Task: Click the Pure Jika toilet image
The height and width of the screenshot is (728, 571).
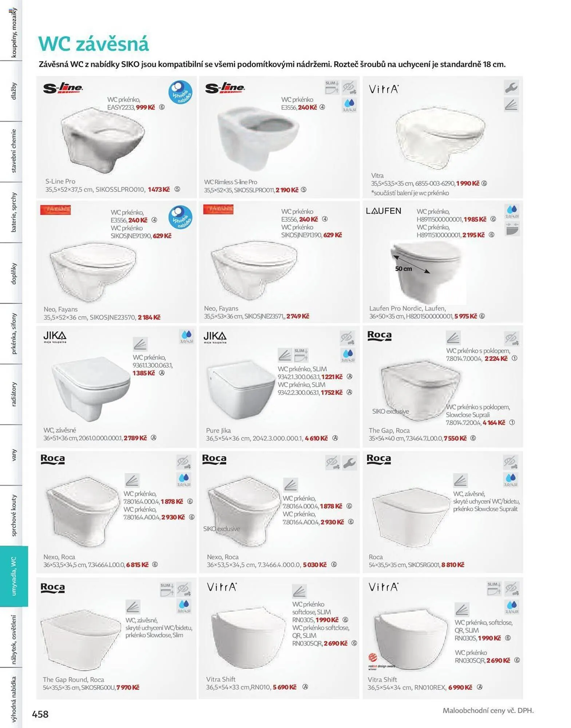Action: 241,389
